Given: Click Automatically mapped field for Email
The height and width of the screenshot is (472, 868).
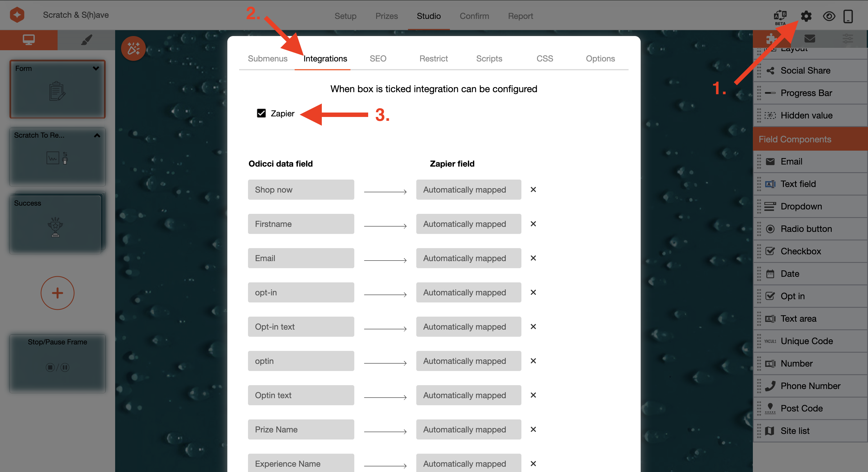Looking at the screenshot, I should [468, 258].
